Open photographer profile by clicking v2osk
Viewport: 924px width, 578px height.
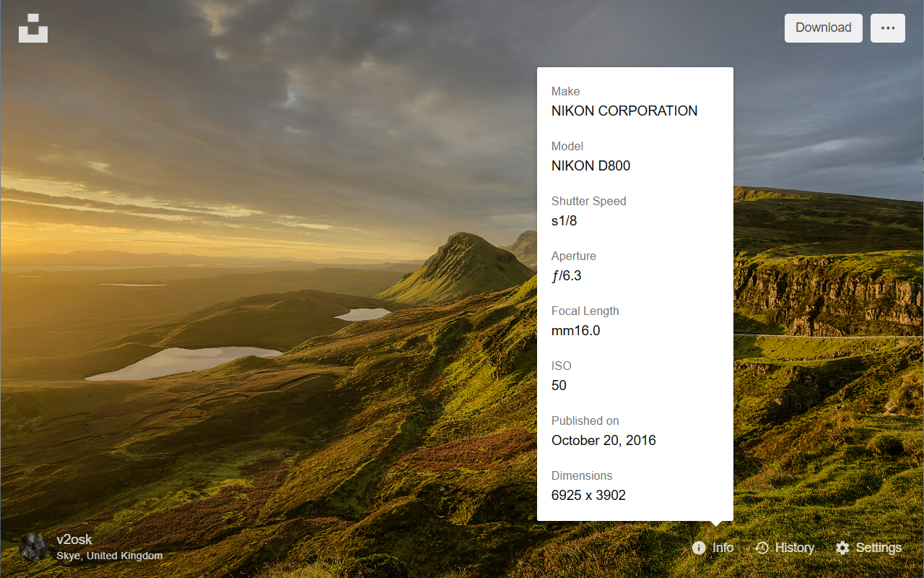[x=74, y=539]
